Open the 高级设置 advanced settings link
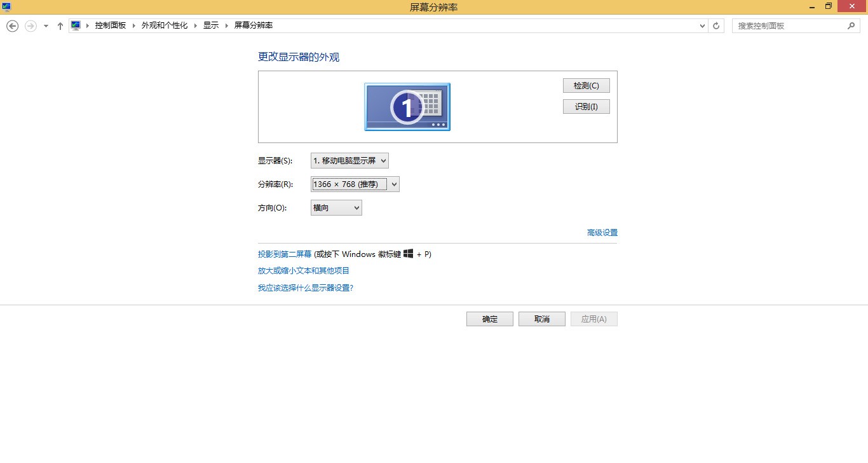 602,232
